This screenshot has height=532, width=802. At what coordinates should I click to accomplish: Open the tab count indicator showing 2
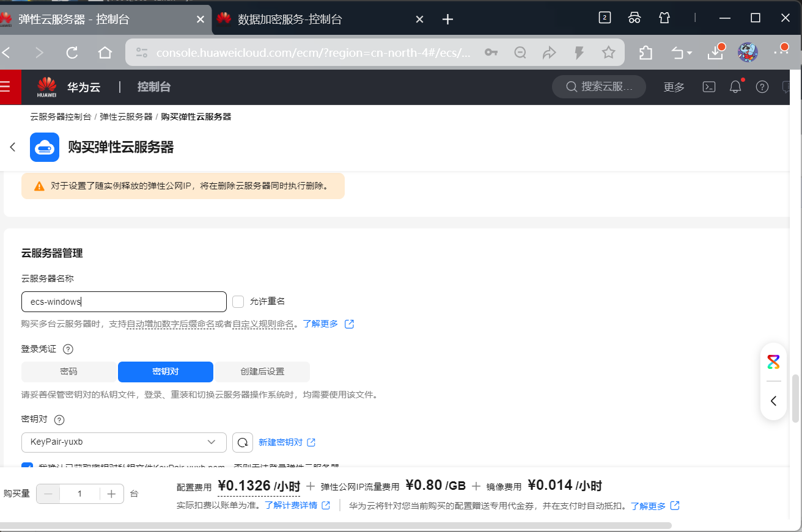point(605,18)
